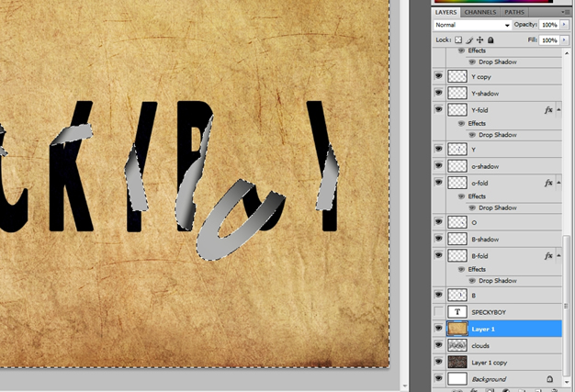Screen dimensions: 575x392
Task: Select the clouds layer name
Action: [480, 345]
